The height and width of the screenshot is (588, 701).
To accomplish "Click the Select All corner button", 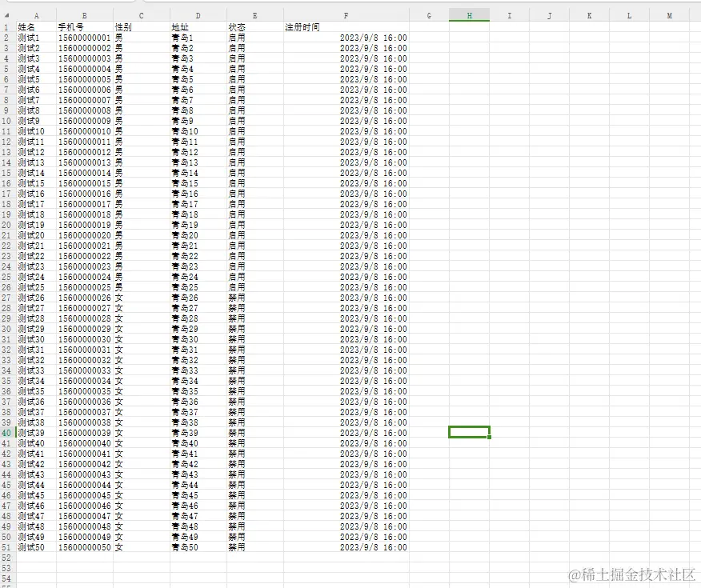I will tap(6, 15).
